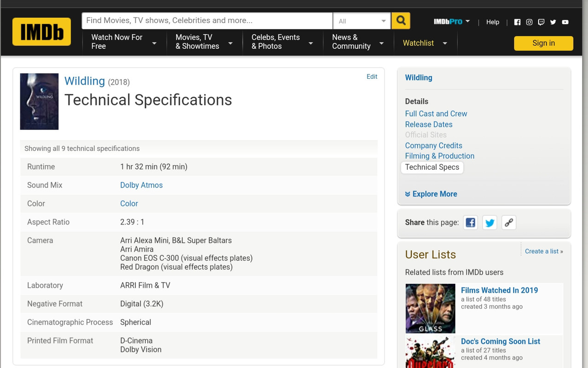Select the Technical Specs sidebar item
The height and width of the screenshot is (368, 588).
coord(432,167)
